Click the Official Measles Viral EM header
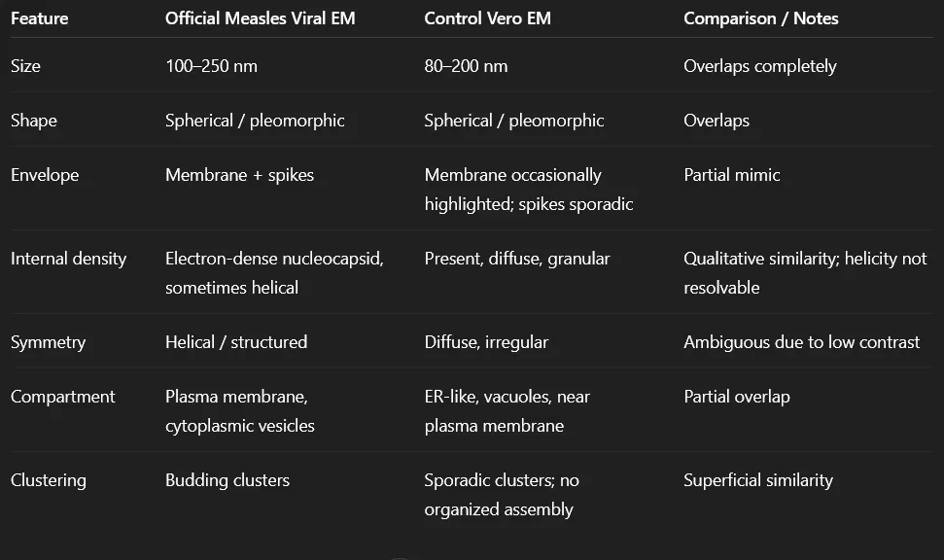The image size is (944, 560). click(x=260, y=18)
